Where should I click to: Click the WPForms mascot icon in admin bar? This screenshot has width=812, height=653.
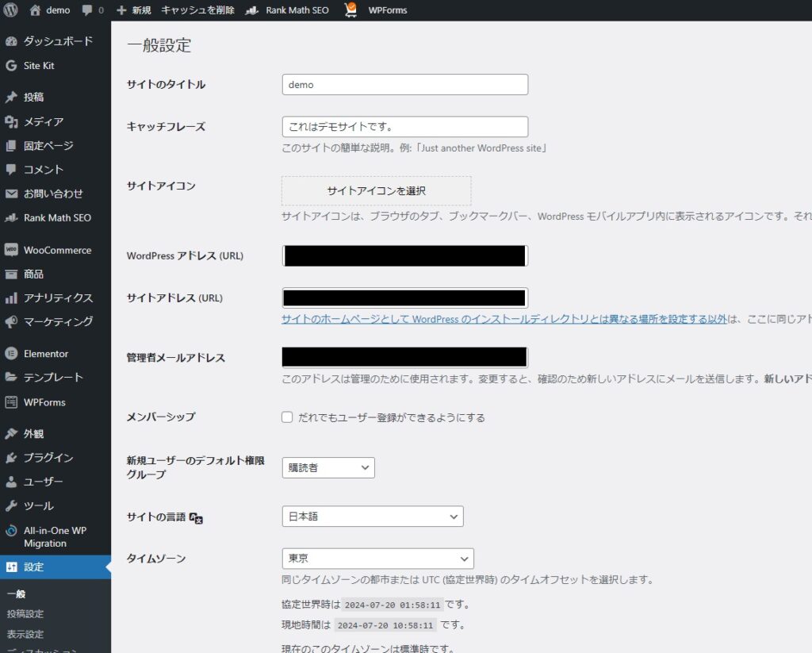350,10
